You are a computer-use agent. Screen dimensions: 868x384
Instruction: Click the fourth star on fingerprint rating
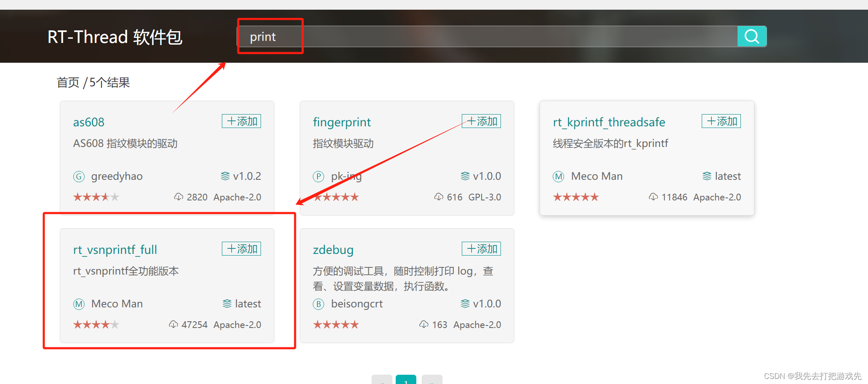pyautogui.click(x=345, y=197)
